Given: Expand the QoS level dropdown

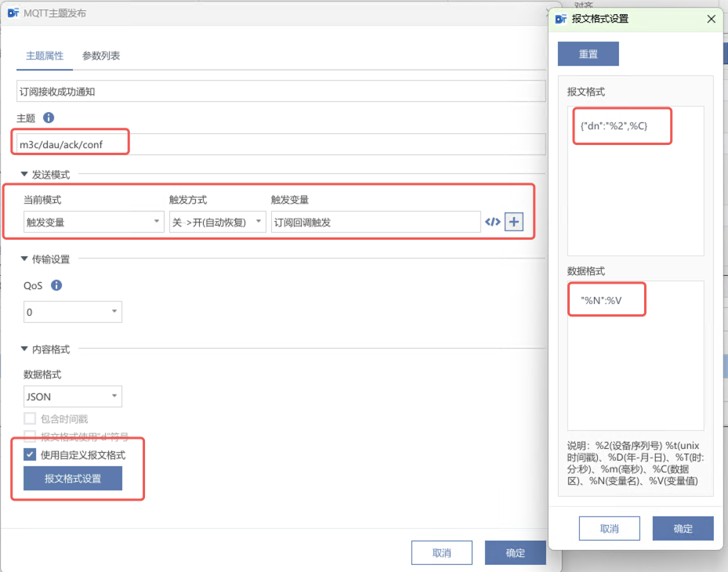Looking at the screenshot, I should pyautogui.click(x=73, y=312).
